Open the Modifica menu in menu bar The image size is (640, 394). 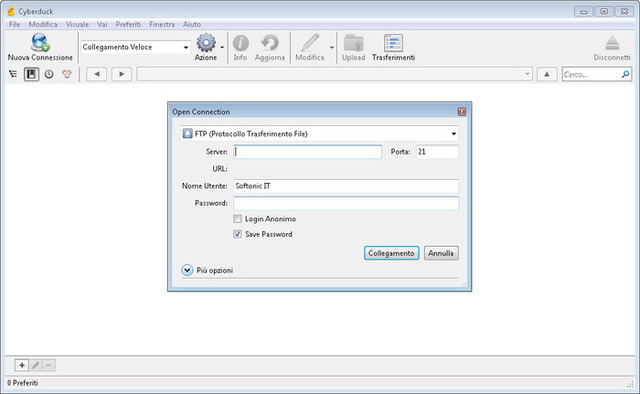pos(43,24)
